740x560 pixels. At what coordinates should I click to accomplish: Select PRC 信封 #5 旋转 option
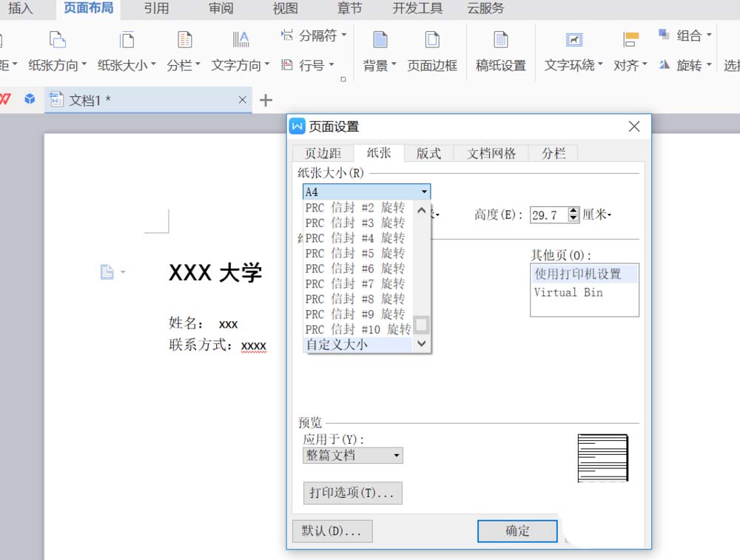[357, 253]
